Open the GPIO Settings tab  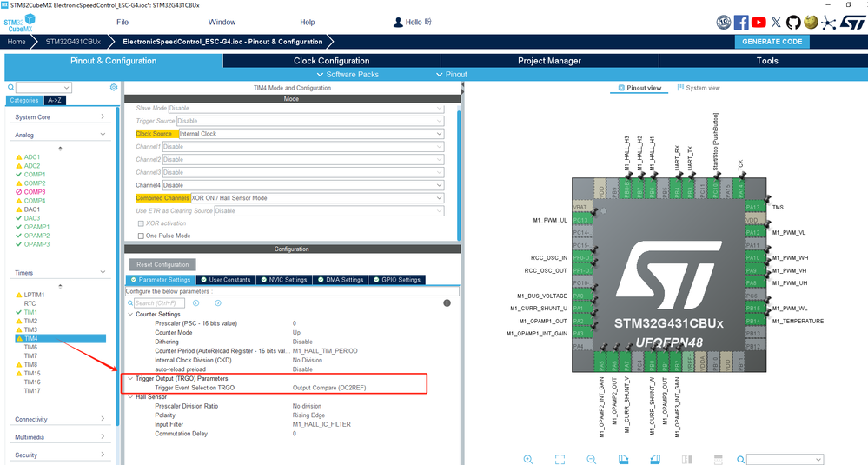(396, 280)
